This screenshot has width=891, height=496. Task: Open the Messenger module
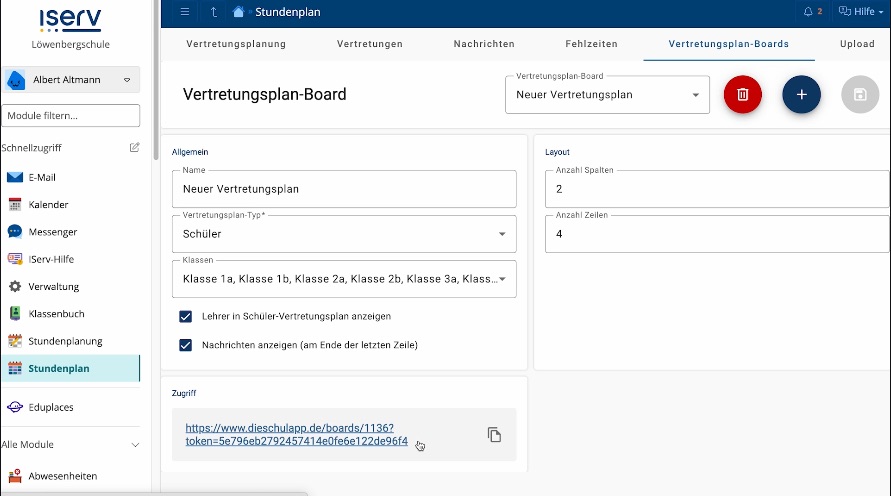click(70, 232)
